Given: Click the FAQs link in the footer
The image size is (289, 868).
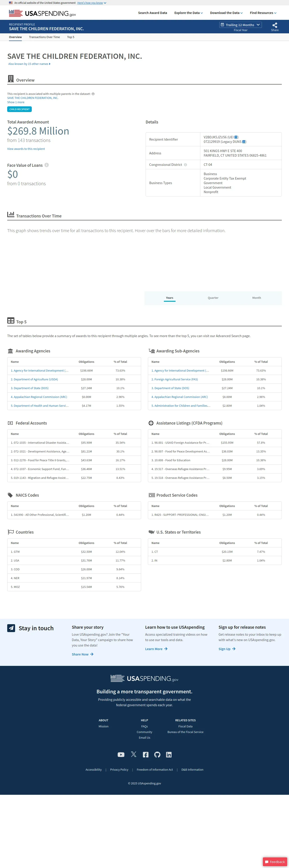Looking at the screenshot, I should [x=144, y=726].
